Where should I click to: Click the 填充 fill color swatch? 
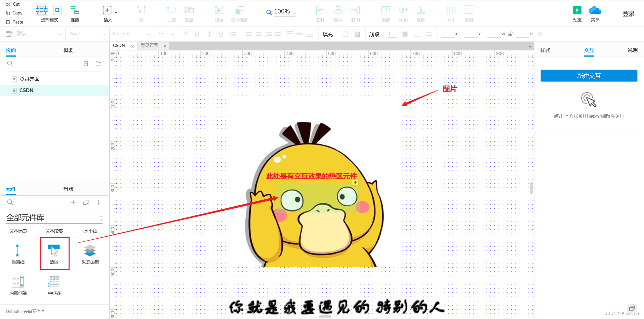[x=345, y=34]
